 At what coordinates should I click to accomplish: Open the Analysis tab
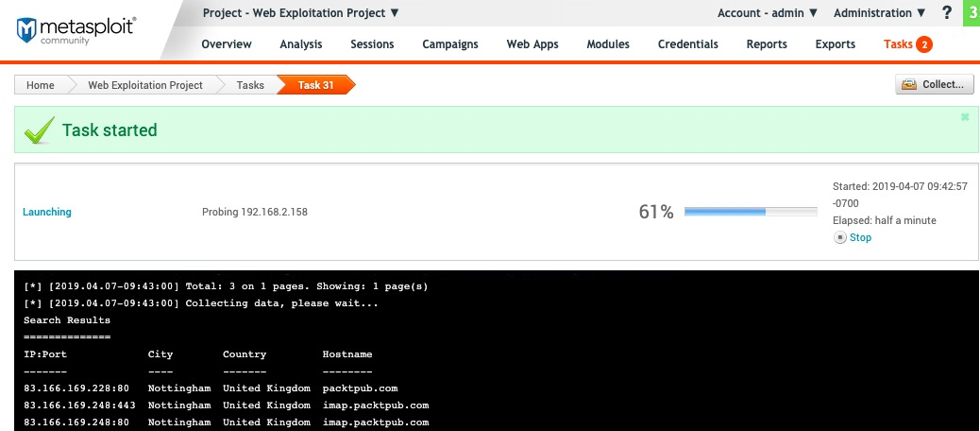(x=301, y=44)
